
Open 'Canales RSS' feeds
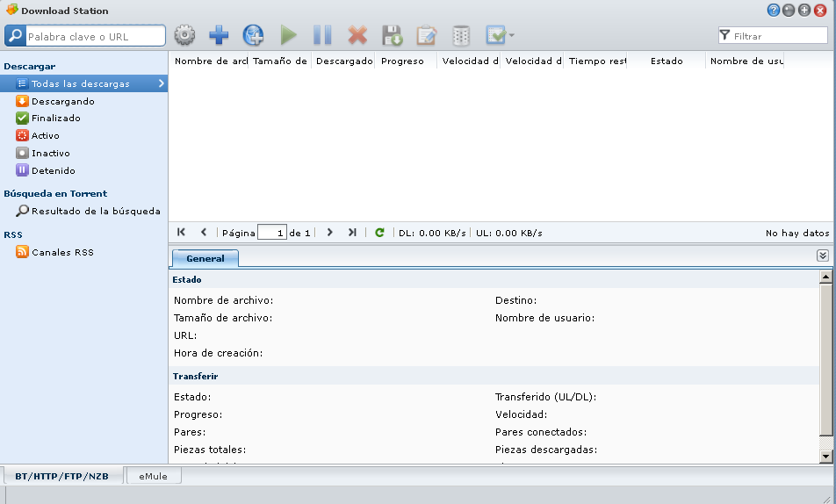(62, 252)
